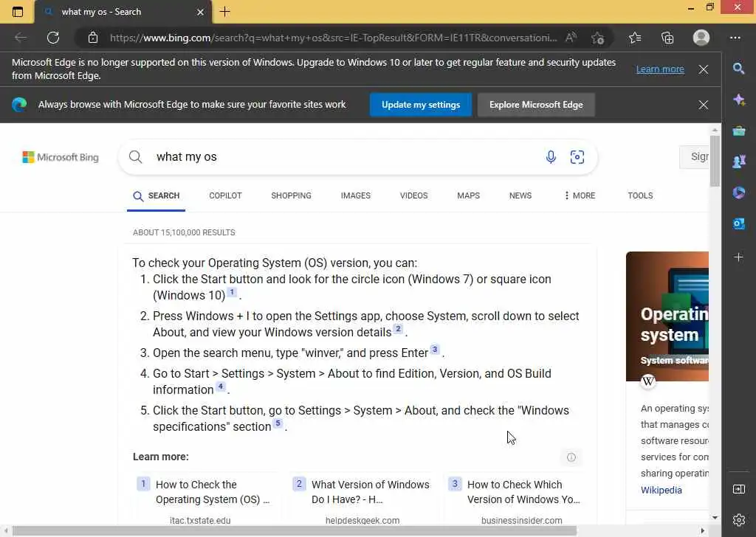Switch to the NEWS tab
The height and width of the screenshot is (537, 756).
520,195
